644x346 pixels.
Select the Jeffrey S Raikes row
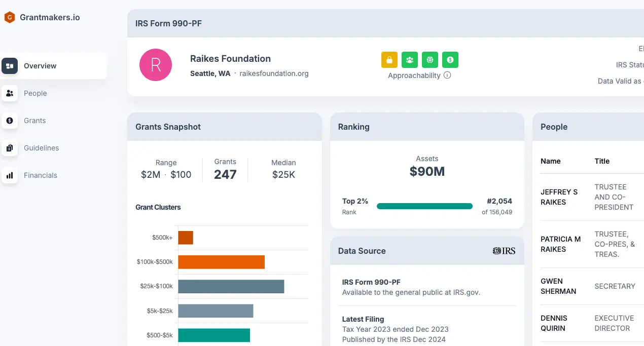coord(588,197)
